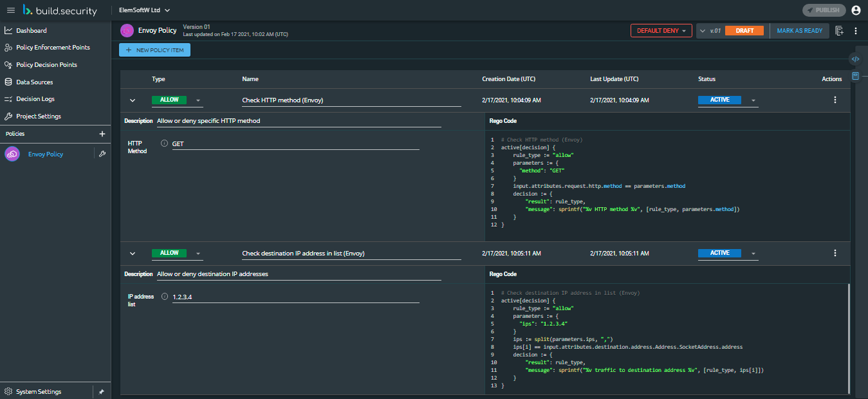Open the hamburger navigation menu
868x399 pixels.
(10, 10)
